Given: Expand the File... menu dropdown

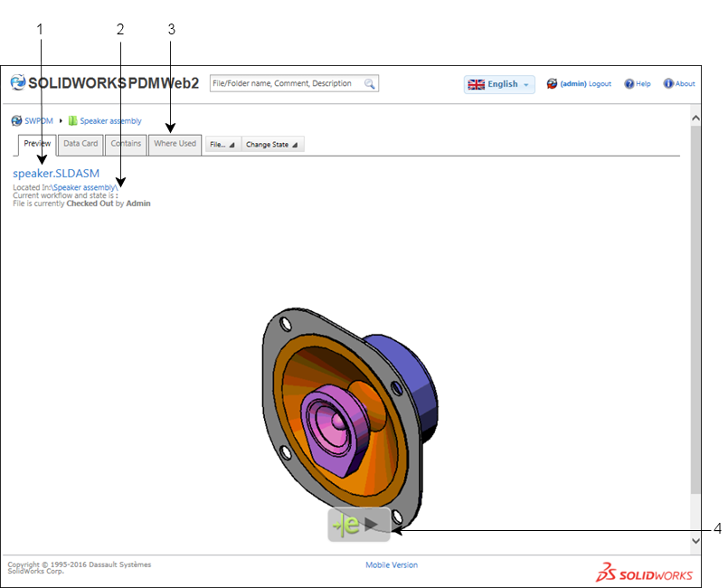Looking at the screenshot, I should (x=222, y=144).
